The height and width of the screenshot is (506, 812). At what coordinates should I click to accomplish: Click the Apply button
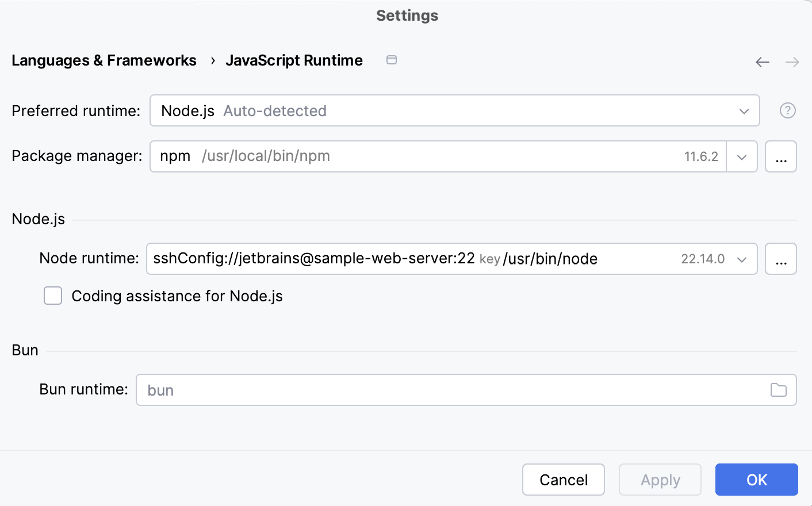pyautogui.click(x=660, y=480)
